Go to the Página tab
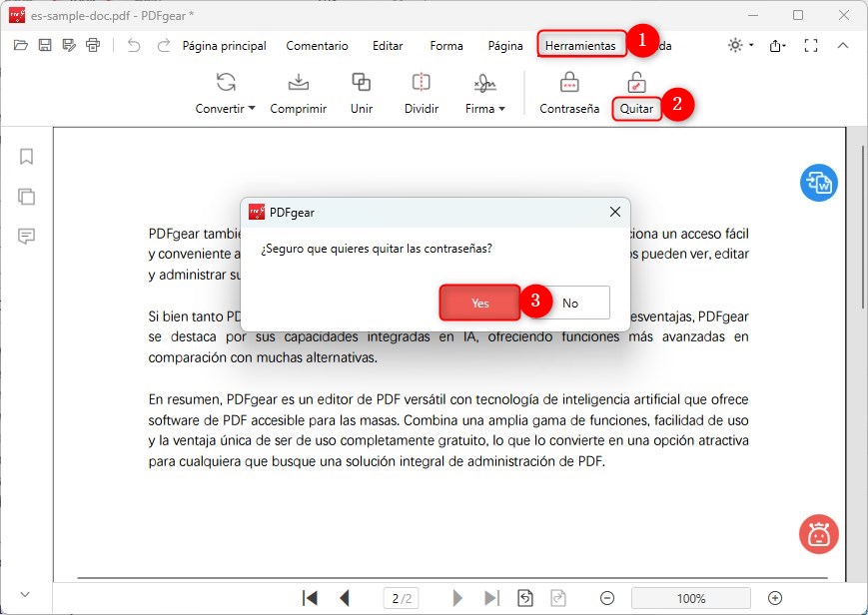 [x=505, y=46]
